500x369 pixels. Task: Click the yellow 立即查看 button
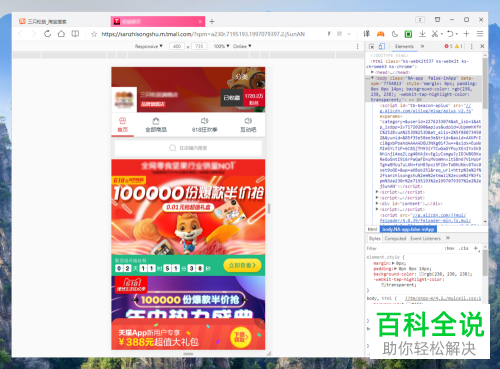tap(242, 265)
